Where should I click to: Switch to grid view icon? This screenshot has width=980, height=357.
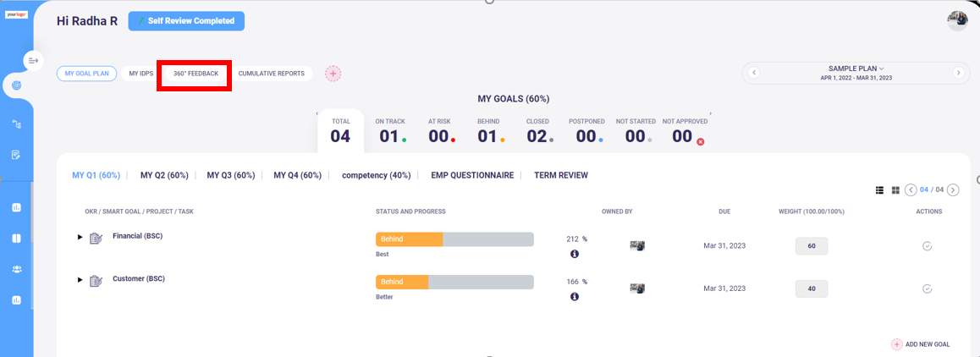895,189
